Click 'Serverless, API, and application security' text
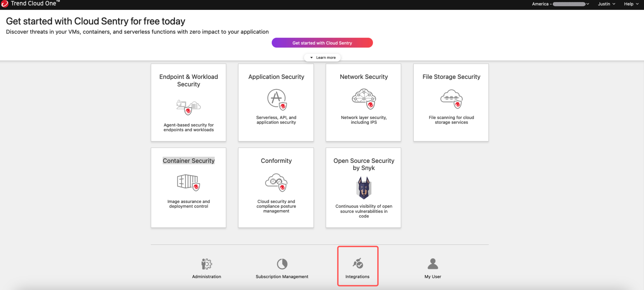Image resolution: width=644 pixels, height=290 pixels. [276, 120]
